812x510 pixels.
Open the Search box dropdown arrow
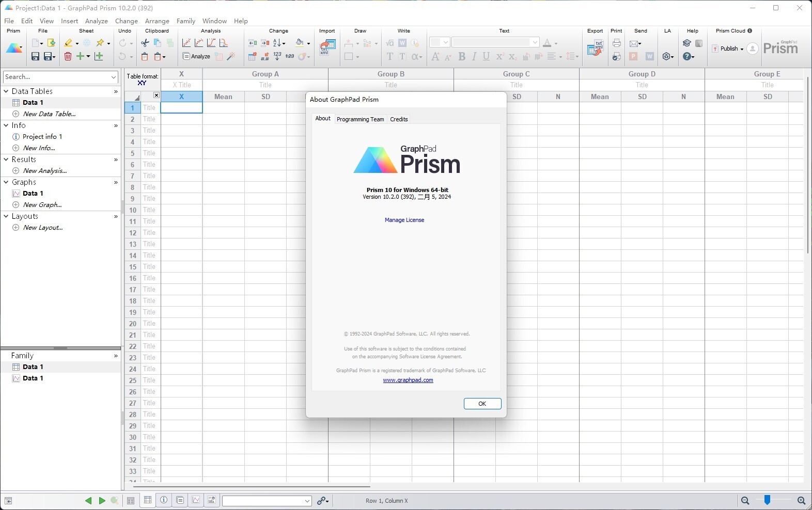[113, 77]
